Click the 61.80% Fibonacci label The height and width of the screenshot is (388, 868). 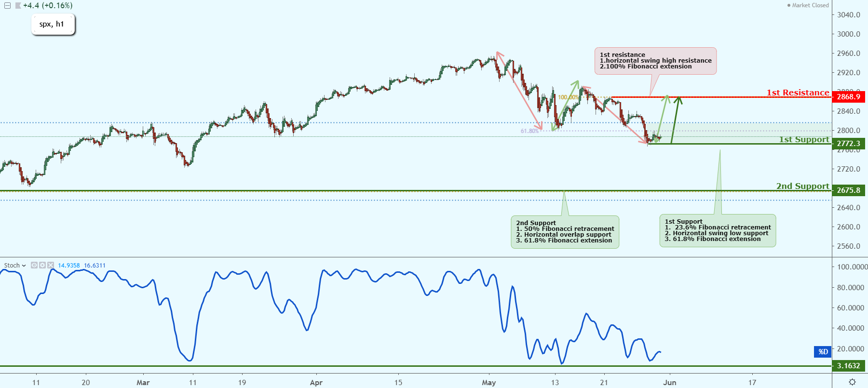(x=529, y=131)
